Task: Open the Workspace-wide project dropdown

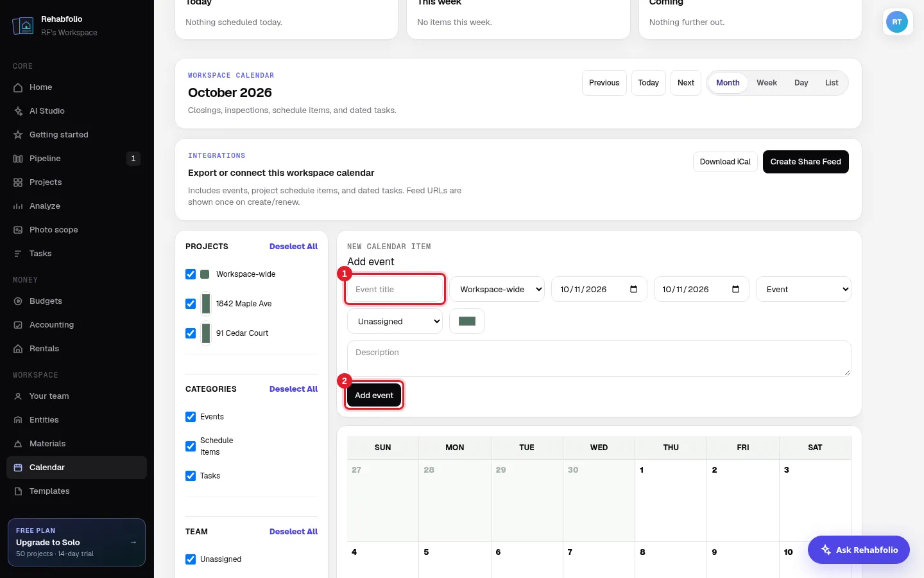Action: pyautogui.click(x=497, y=289)
